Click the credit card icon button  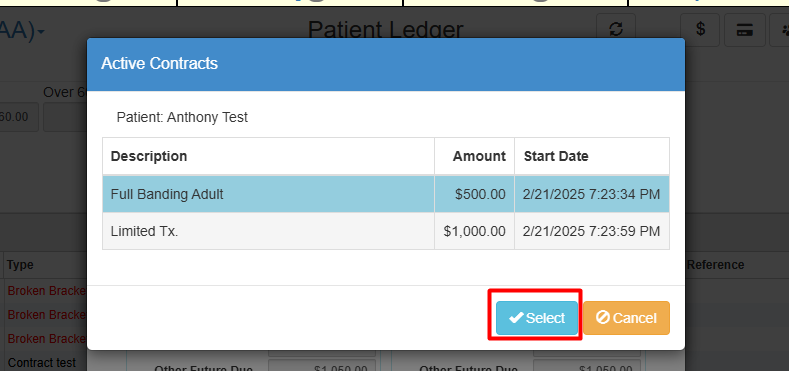tap(745, 30)
